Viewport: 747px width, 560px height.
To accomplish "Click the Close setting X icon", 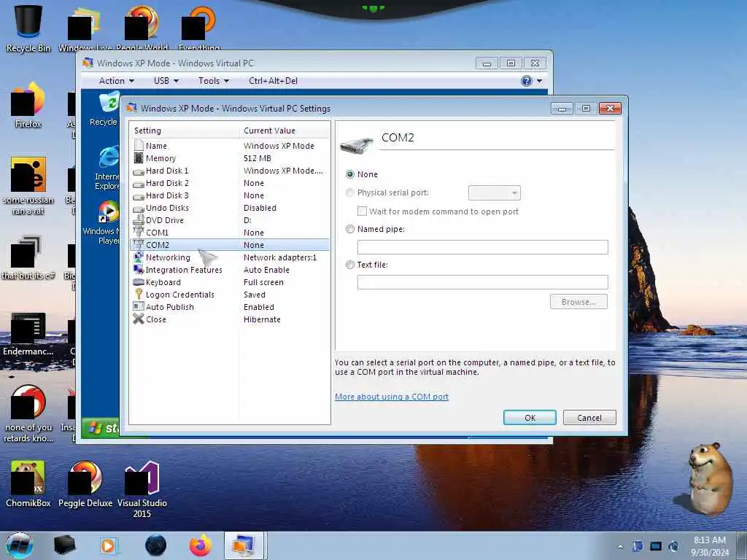I will [139, 319].
